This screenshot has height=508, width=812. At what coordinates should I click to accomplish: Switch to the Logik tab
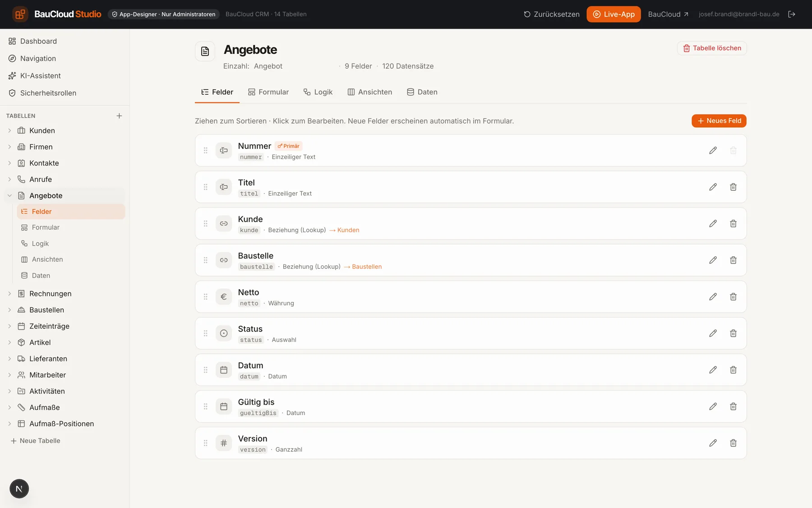click(318, 92)
